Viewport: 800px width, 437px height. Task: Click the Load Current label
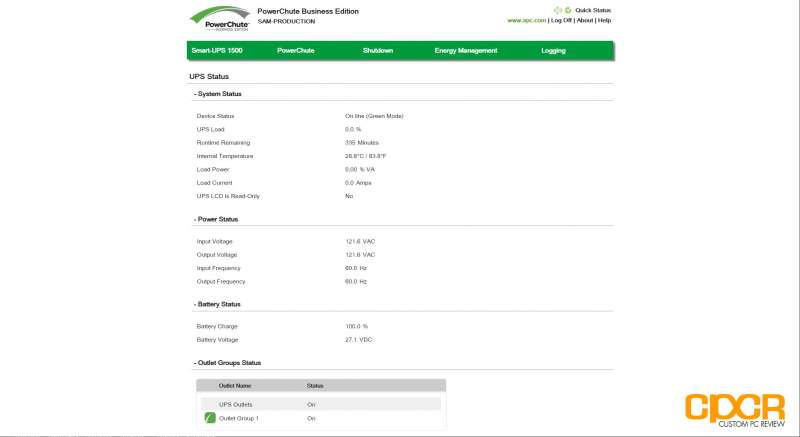click(214, 183)
